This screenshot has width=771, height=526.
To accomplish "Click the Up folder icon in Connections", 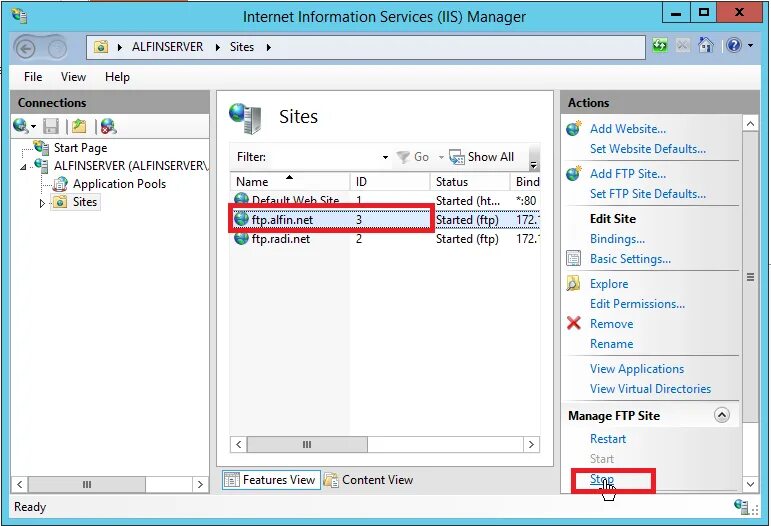I will click(79, 126).
